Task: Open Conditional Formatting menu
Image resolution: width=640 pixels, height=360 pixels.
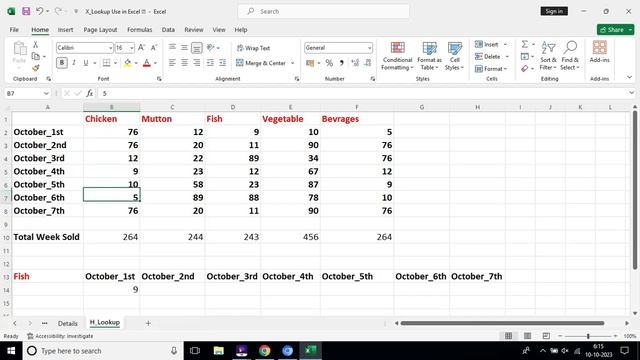Action: (x=397, y=56)
